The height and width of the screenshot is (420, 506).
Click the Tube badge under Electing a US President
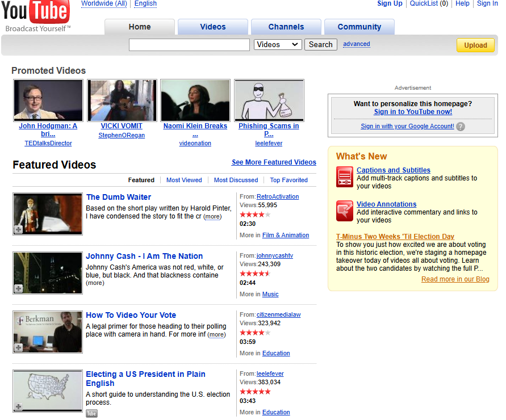(91, 414)
